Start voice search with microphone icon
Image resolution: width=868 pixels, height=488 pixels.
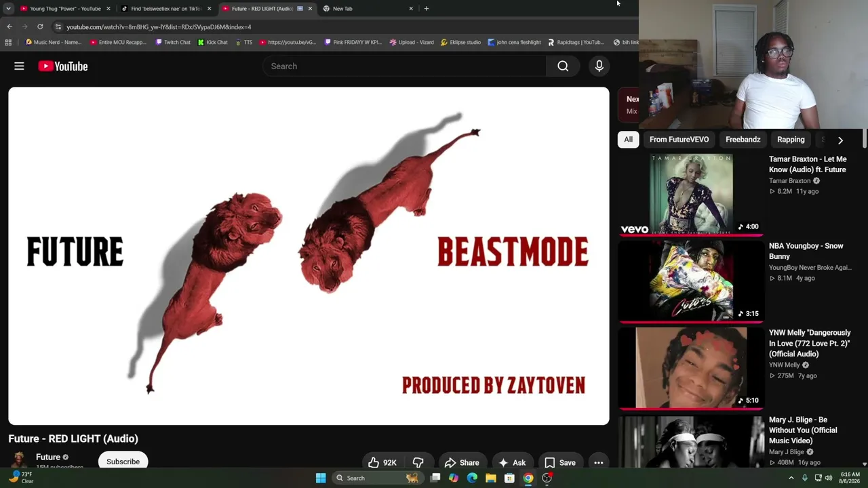[599, 66]
